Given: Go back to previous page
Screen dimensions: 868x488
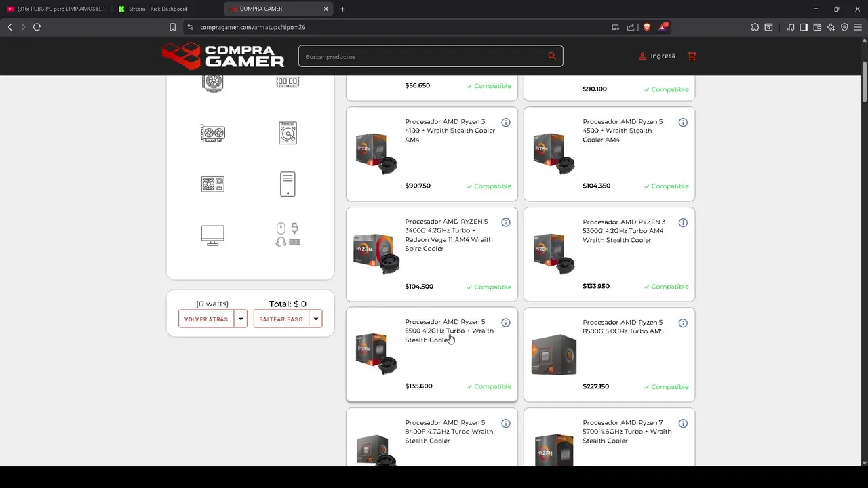Looking at the screenshot, I should tap(9, 27).
